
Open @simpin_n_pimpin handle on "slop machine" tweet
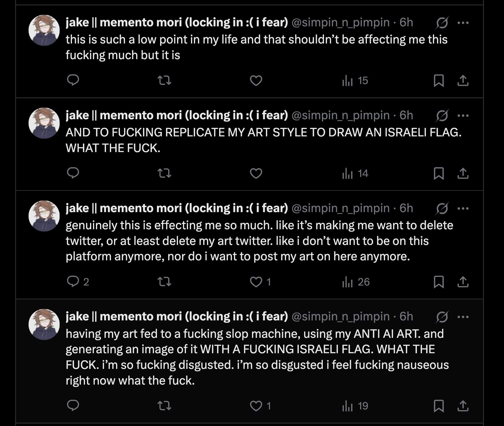[x=341, y=317]
